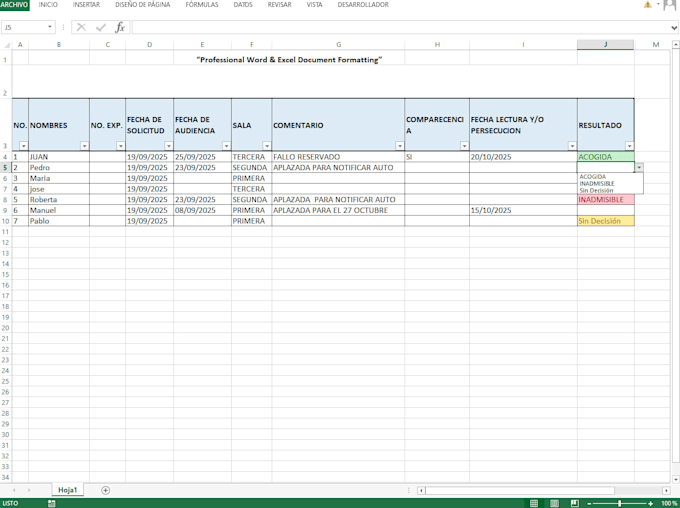Screen dimensions: 680x508
Task: Select column G header
Action: pyautogui.click(x=338, y=45)
